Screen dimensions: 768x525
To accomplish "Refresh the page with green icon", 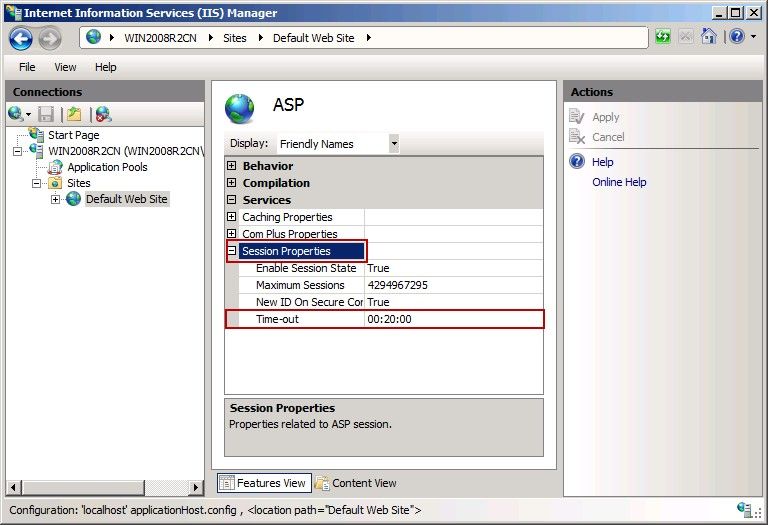I will pyautogui.click(x=663, y=37).
